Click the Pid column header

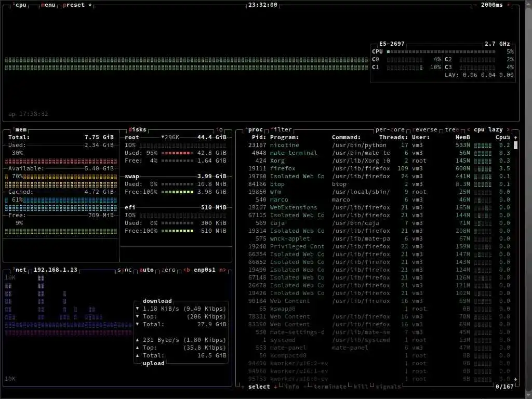pos(259,137)
